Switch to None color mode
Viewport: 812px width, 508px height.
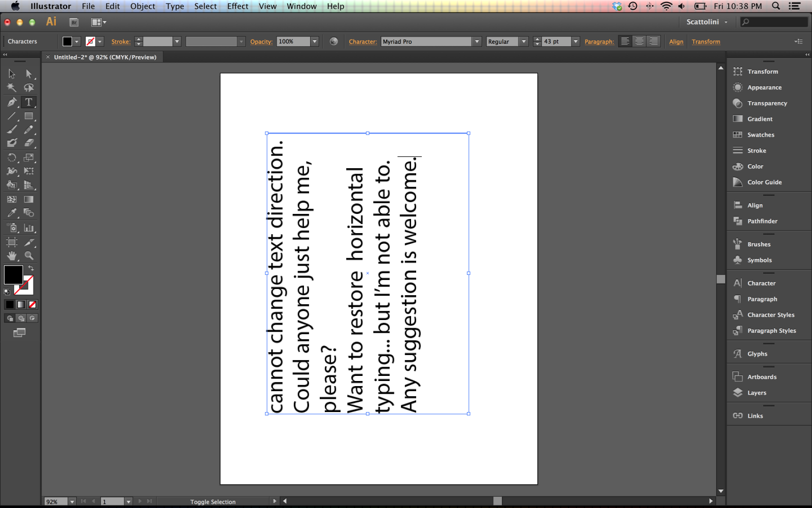click(x=32, y=304)
